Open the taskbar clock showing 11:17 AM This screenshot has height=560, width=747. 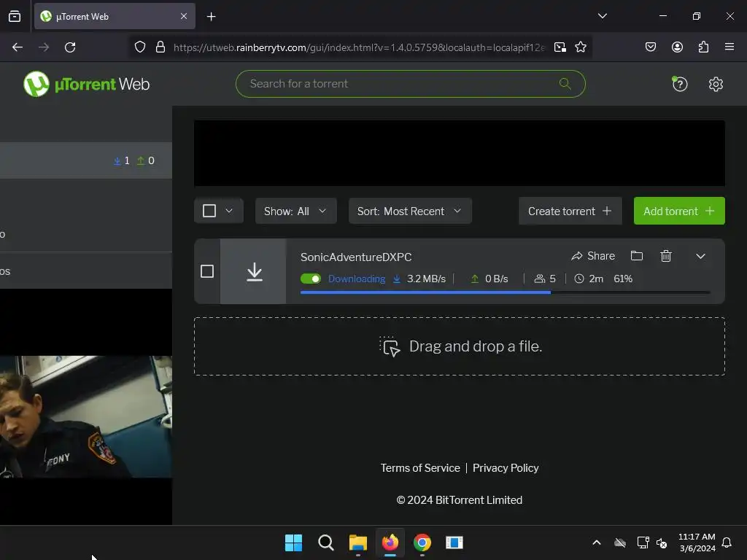pyautogui.click(x=697, y=542)
